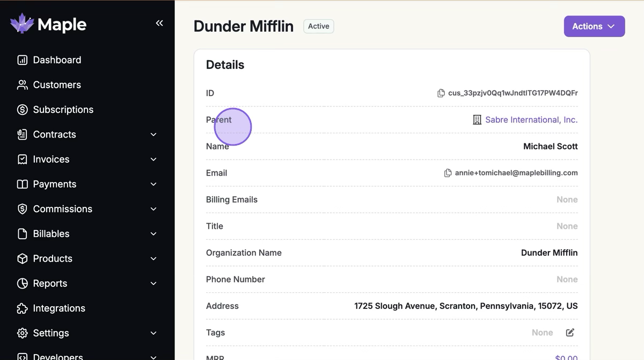Select Products in the sidebar
Viewport: 644px width, 360px height.
[x=53, y=258]
